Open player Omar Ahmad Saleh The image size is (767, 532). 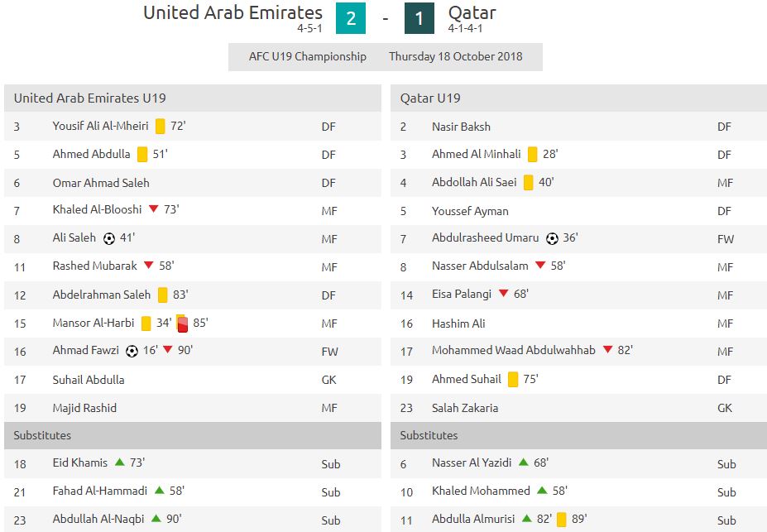(101, 183)
